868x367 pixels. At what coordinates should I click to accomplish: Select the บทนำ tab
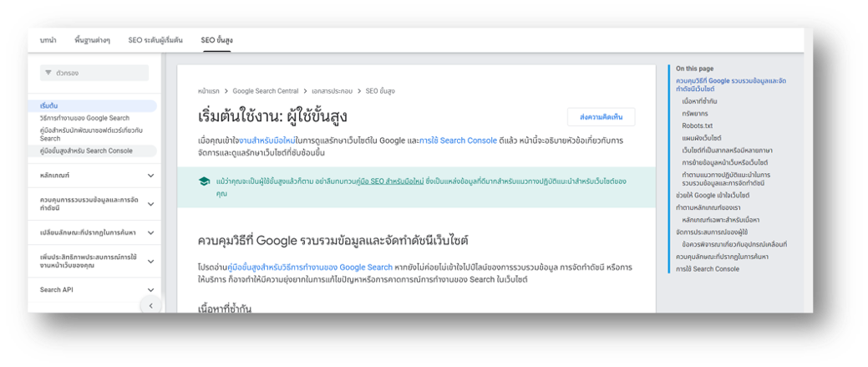pyautogui.click(x=48, y=40)
